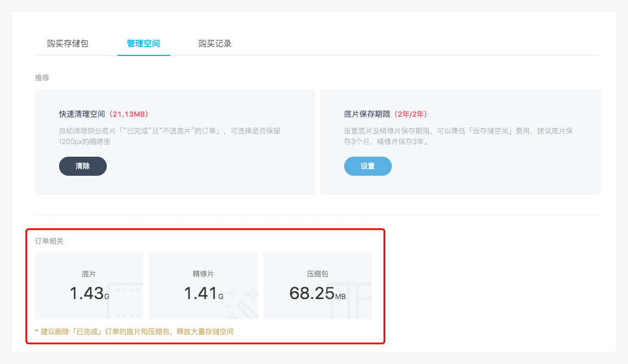Click the 设置底片及精修片保存期限 description text
Image resolution: width=628 pixels, height=364 pixels.
458,136
